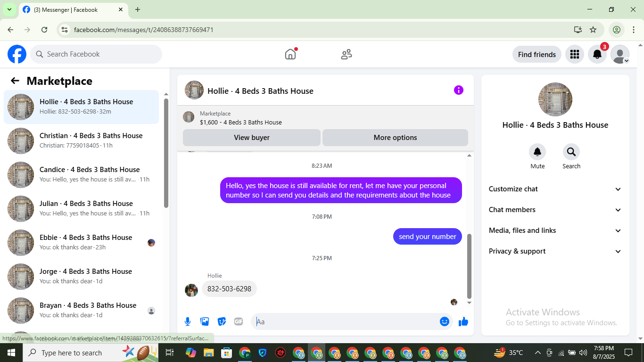
Task: Click the chat messages scrollbar thumb
Action: pyautogui.click(x=469, y=266)
